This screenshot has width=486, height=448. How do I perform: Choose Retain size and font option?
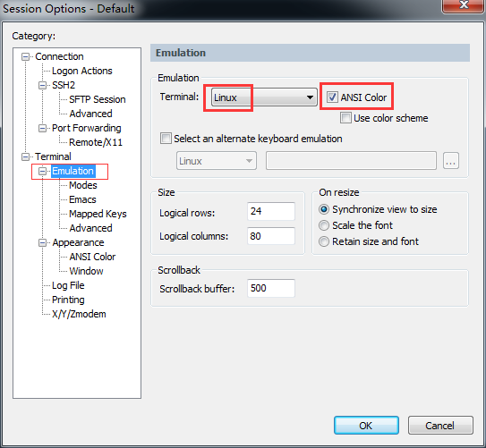point(324,241)
